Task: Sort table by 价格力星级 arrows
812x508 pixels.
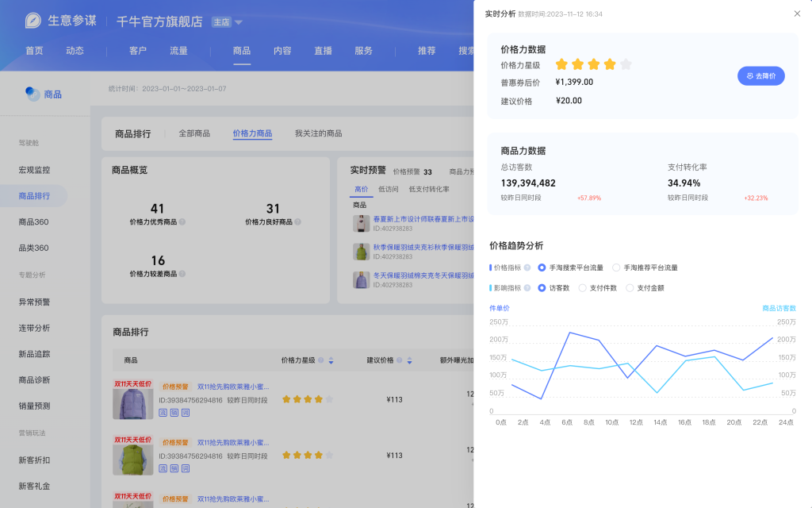Action: tap(331, 361)
